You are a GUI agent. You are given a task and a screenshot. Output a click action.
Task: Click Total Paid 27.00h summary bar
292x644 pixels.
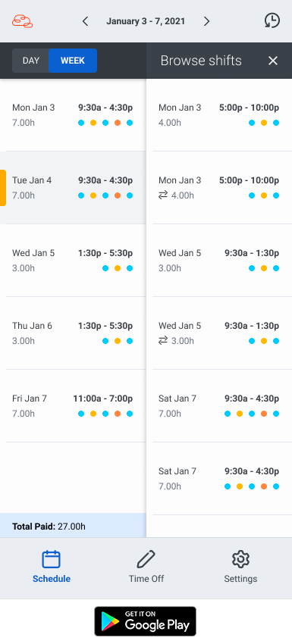coord(73,525)
